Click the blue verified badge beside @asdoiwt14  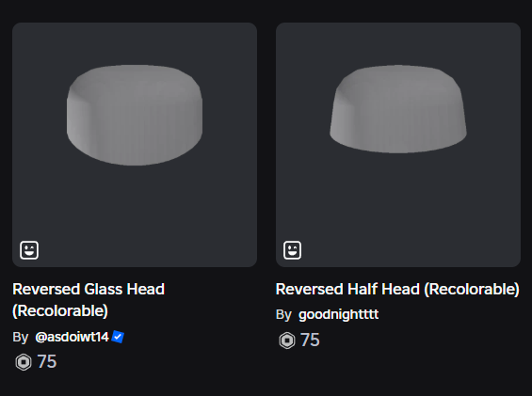(x=118, y=337)
